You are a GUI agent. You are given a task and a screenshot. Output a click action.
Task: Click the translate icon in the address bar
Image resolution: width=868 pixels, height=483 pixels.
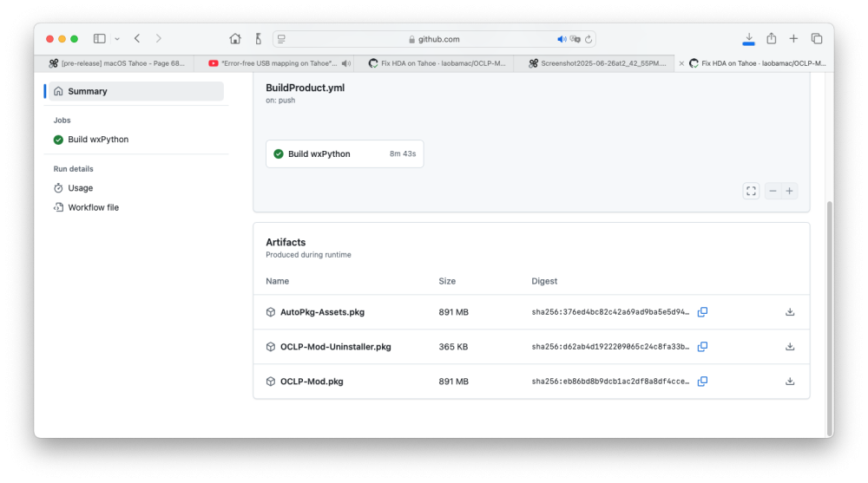tap(575, 39)
